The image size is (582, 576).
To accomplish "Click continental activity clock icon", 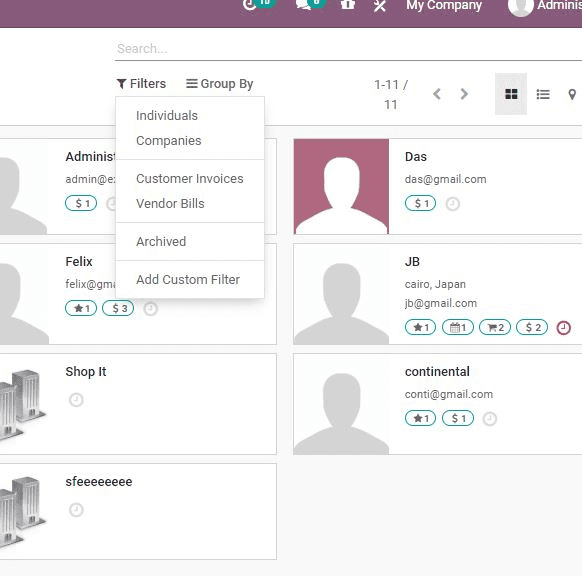I will tap(490, 419).
